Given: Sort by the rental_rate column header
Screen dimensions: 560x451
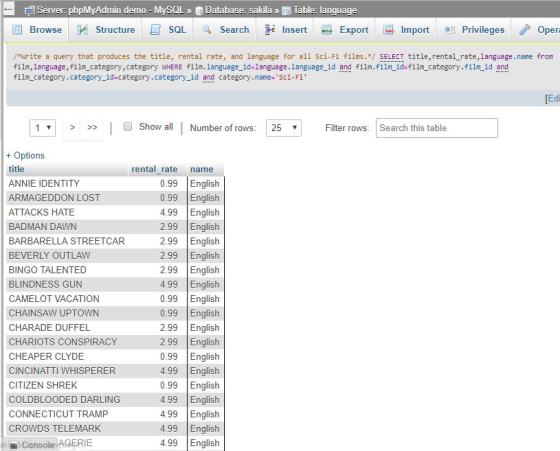Looking at the screenshot, I should tap(154, 169).
